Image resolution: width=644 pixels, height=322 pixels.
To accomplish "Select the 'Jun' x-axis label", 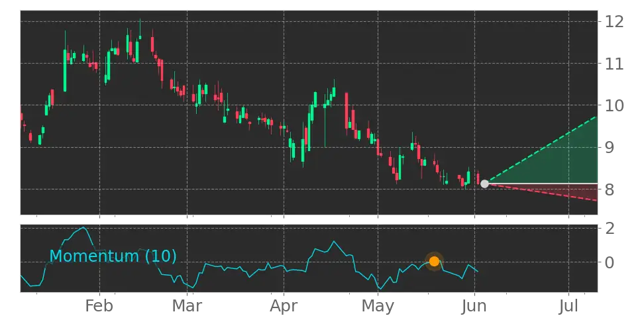I will coord(475,306).
